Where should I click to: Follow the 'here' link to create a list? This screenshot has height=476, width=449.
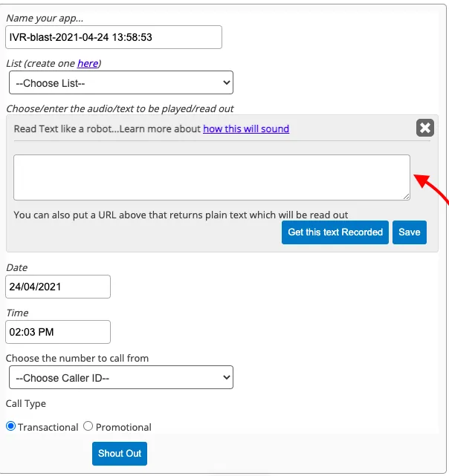88,63
